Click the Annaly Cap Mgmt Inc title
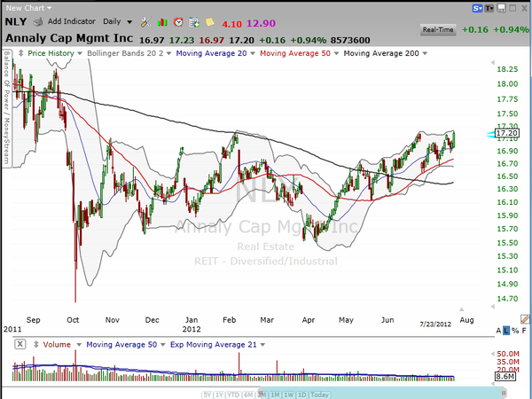The width and height of the screenshot is (532, 399). (x=69, y=38)
